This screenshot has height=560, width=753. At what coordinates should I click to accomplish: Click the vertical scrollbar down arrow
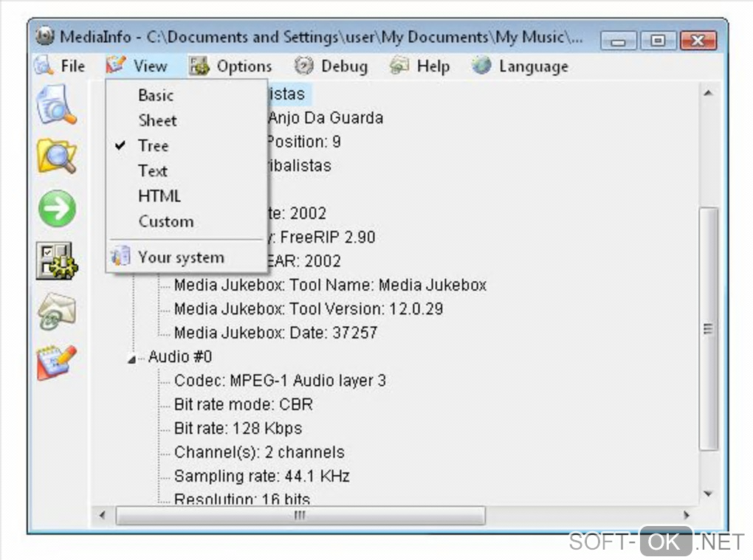coord(709,494)
